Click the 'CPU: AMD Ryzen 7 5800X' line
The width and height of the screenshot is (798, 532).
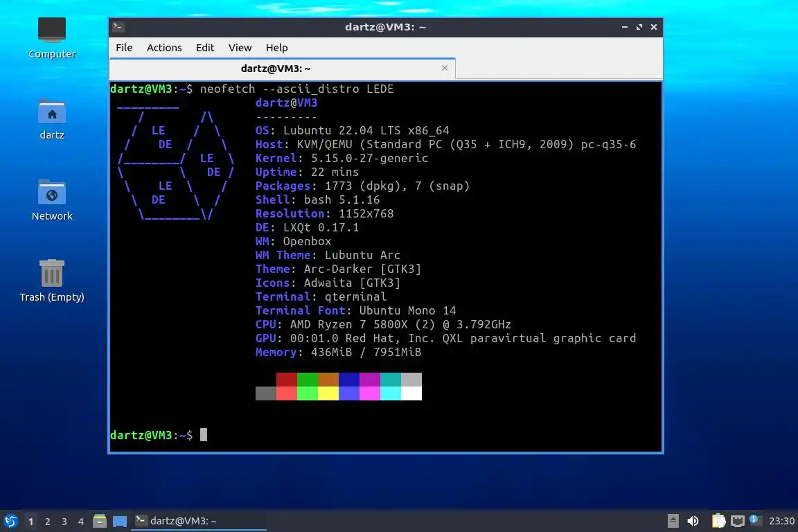(383, 324)
